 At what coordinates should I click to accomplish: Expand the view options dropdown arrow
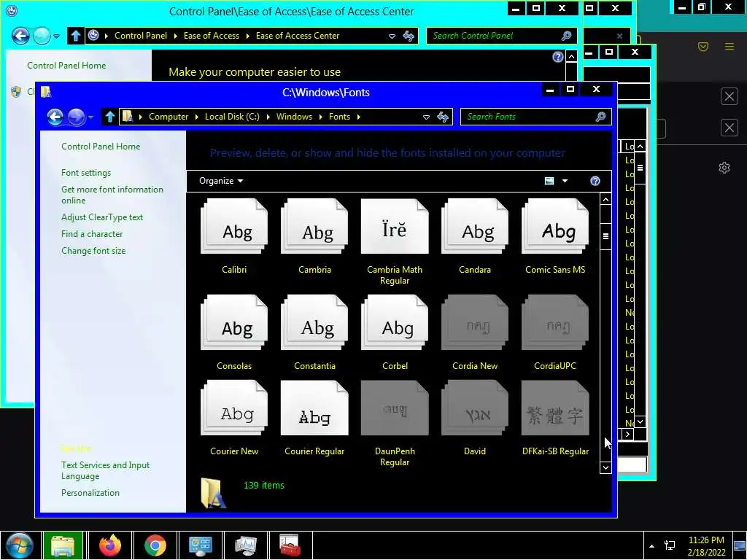pos(565,181)
